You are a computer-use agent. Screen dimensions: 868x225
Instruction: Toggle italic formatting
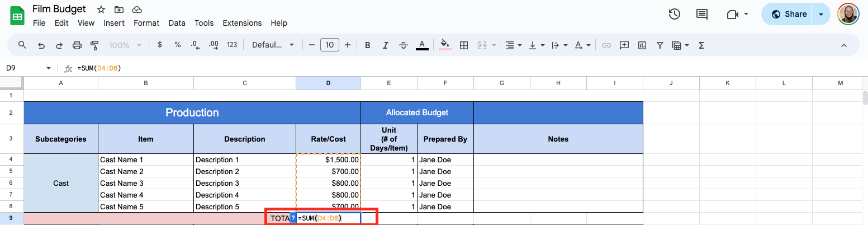coord(385,45)
